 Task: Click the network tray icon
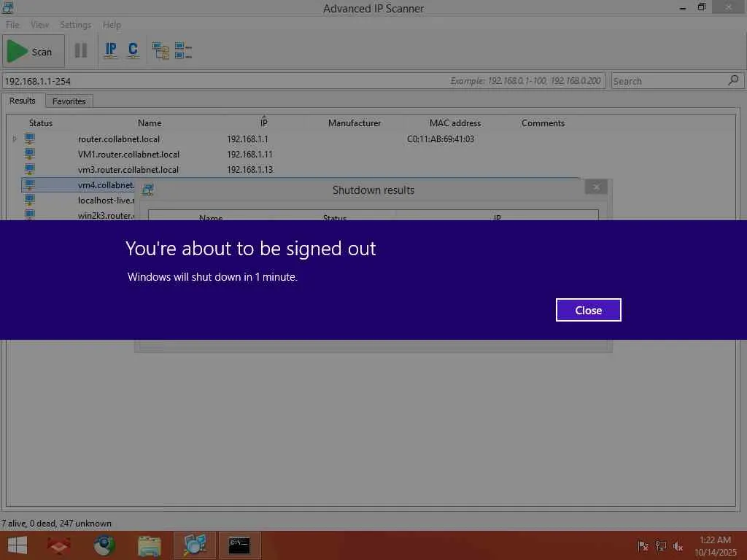[x=660, y=546]
